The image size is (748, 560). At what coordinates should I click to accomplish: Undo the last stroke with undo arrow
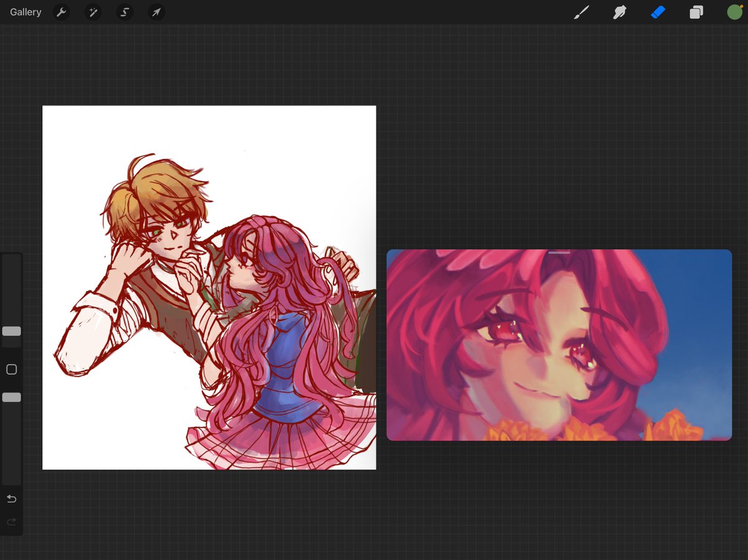click(11, 499)
